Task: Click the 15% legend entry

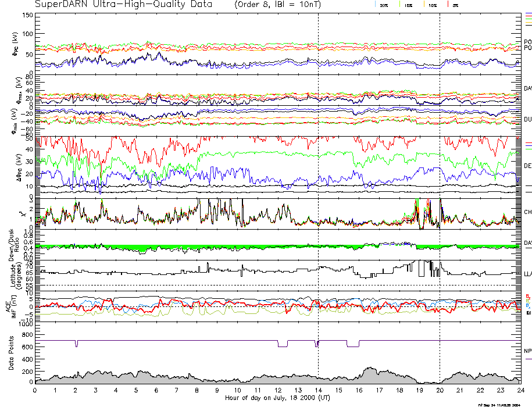Action: tap(408, 5)
